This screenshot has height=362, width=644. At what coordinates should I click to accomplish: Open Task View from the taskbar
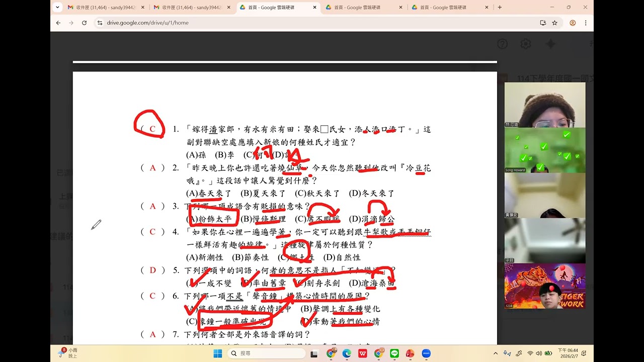pyautogui.click(x=314, y=353)
